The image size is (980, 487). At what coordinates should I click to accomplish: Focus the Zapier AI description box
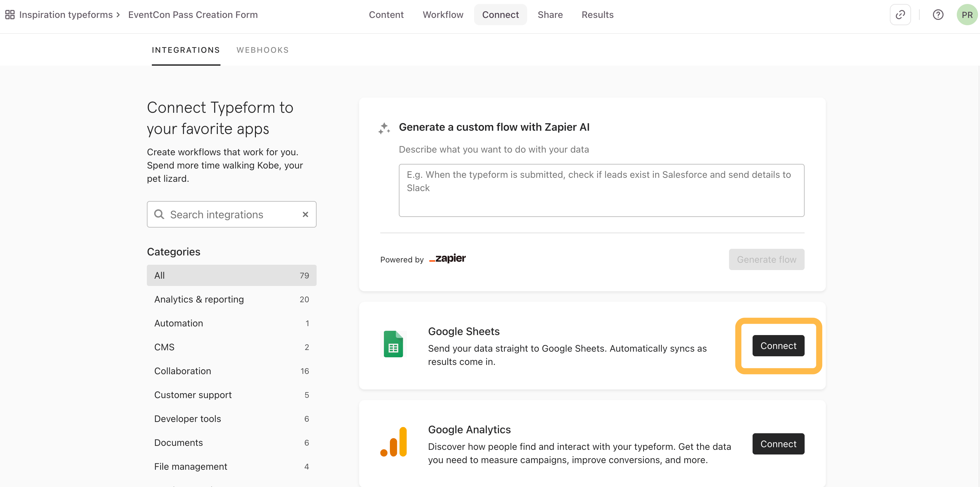click(601, 190)
